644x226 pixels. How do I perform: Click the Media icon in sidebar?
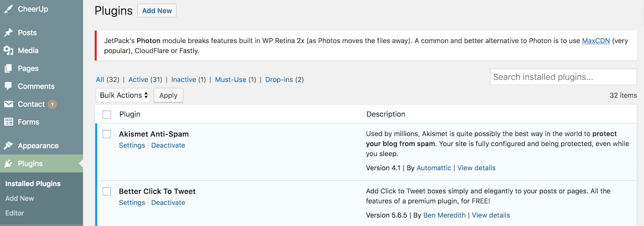point(9,50)
